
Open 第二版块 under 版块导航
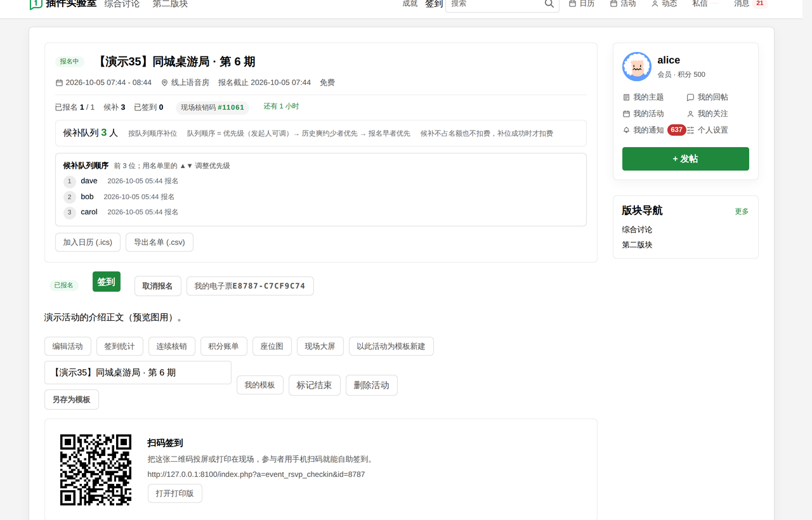pyautogui.click(x=637, y=245)
